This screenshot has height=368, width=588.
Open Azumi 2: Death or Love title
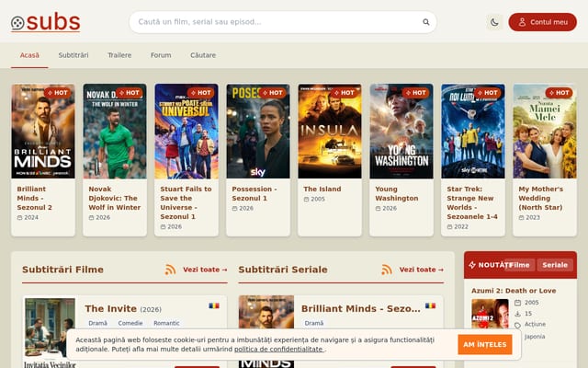coord(514,291)
